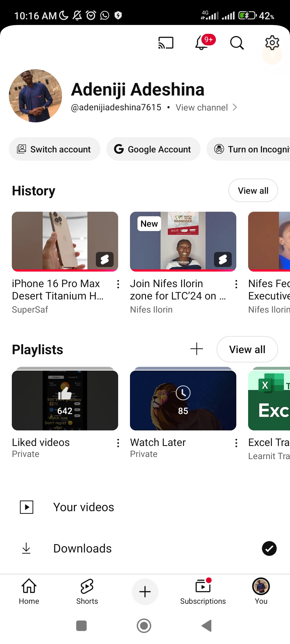Image resolution: width=290 pixels, height=644 pixels.
Task: Tap Switch account button
Action: 55,149
